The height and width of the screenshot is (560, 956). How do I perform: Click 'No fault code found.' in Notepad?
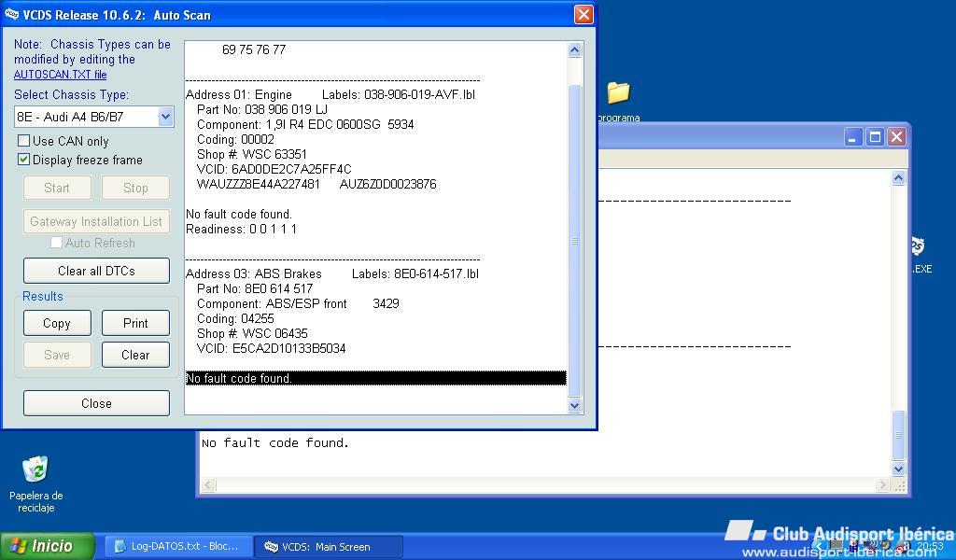point(275,443)
